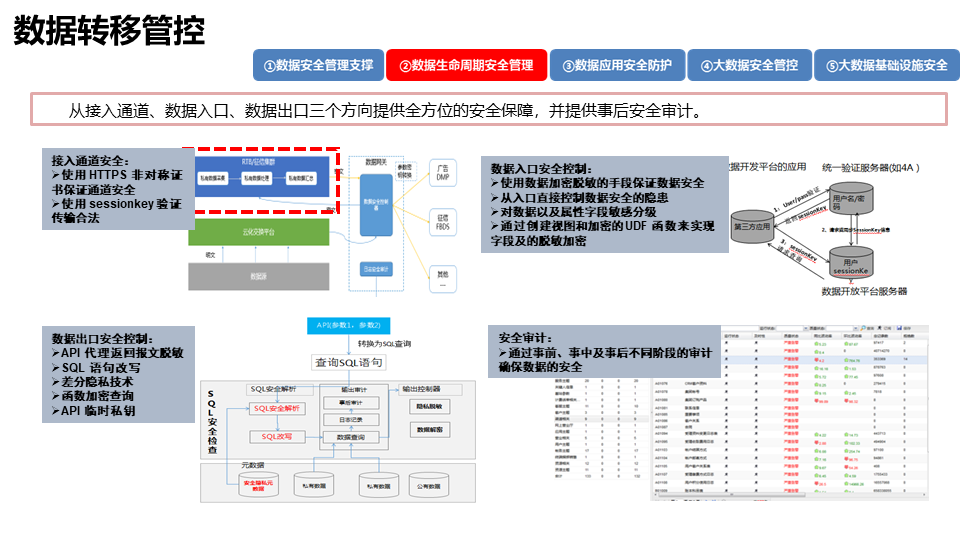
Task: Select the line 使用 sessionkey 验证传输合法
Action: coord(116,211)
